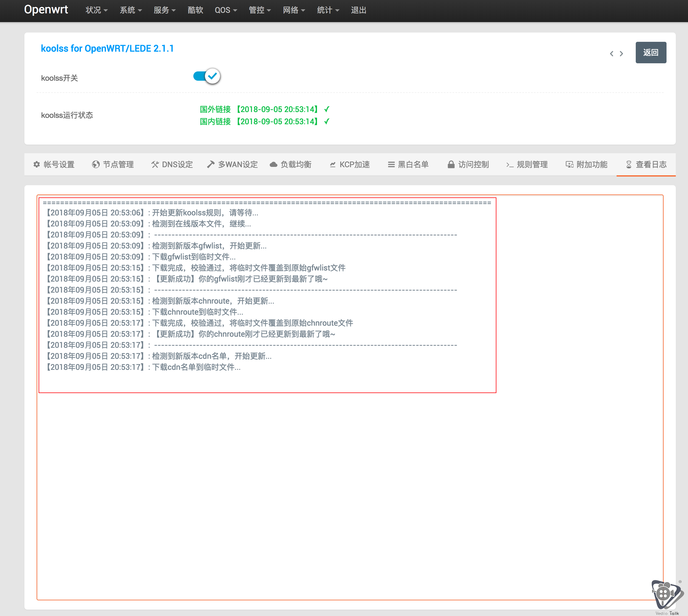
Task: Expand the 管控 dropdown menu
Action: pyautogui.click(x=260, y=10)
